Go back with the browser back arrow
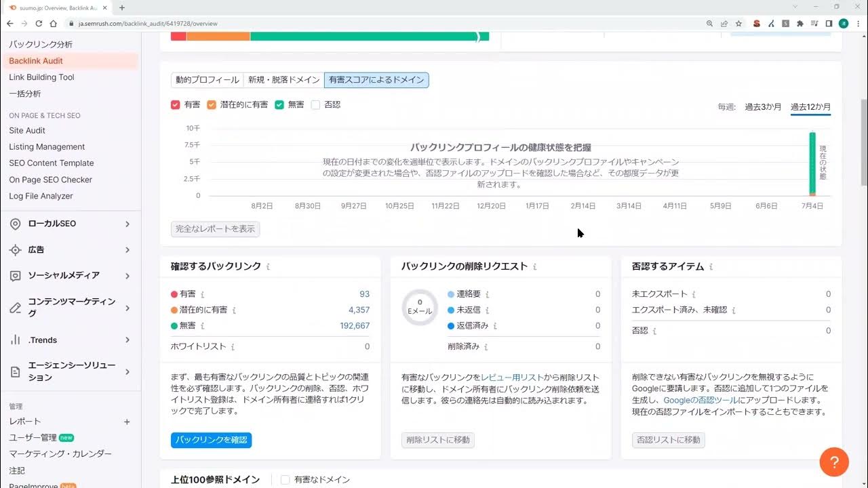The height and width of the screenshot is (488, 868). pyautogui.click(x=9, y=23)
